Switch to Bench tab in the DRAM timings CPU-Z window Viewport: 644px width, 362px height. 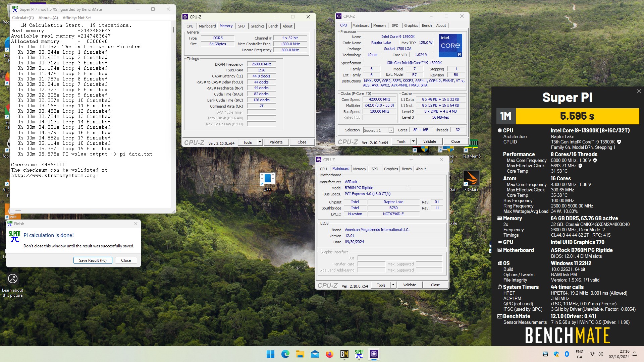[273, 26]
